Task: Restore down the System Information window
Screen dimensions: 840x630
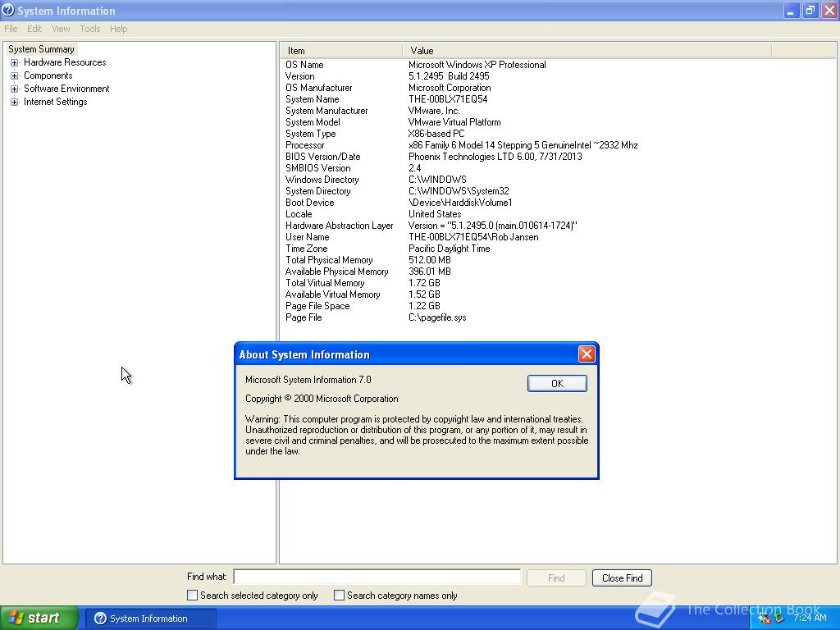Action: [810, 11]
